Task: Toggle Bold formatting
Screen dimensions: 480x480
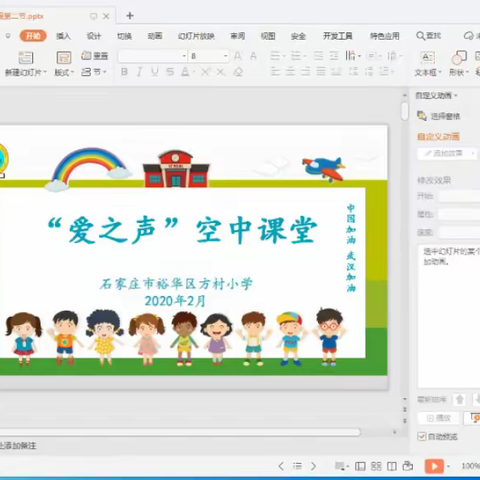Action: coord(124,72)
